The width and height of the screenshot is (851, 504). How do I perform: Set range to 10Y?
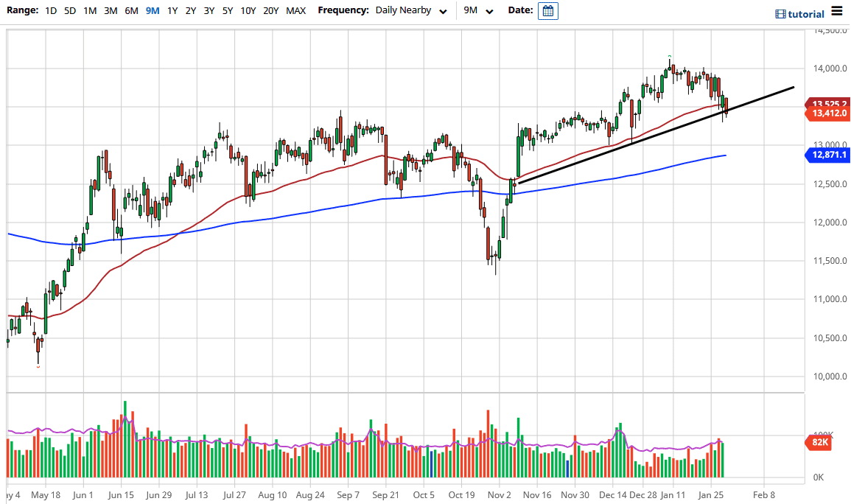(x=248, y=10)
